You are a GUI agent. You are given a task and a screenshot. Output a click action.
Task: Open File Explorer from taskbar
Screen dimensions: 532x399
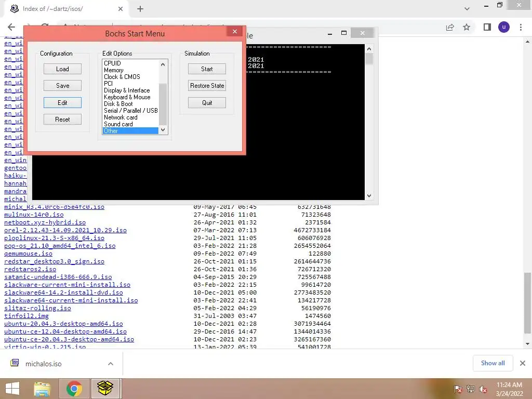tap(43, 389)
